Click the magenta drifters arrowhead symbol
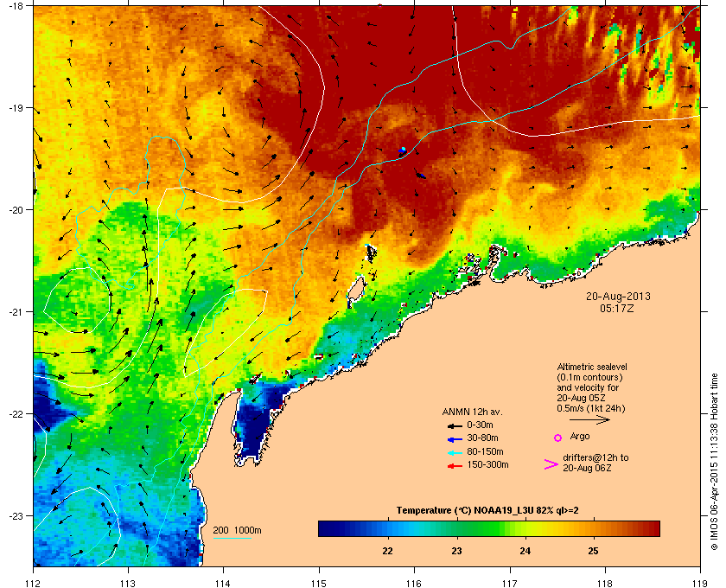The image size is (726, 588). point(551,464)
